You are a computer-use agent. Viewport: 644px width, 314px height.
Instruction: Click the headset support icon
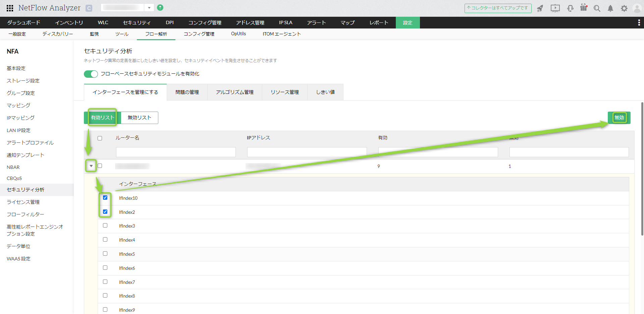pyautogui.click(x=570, y=8)
